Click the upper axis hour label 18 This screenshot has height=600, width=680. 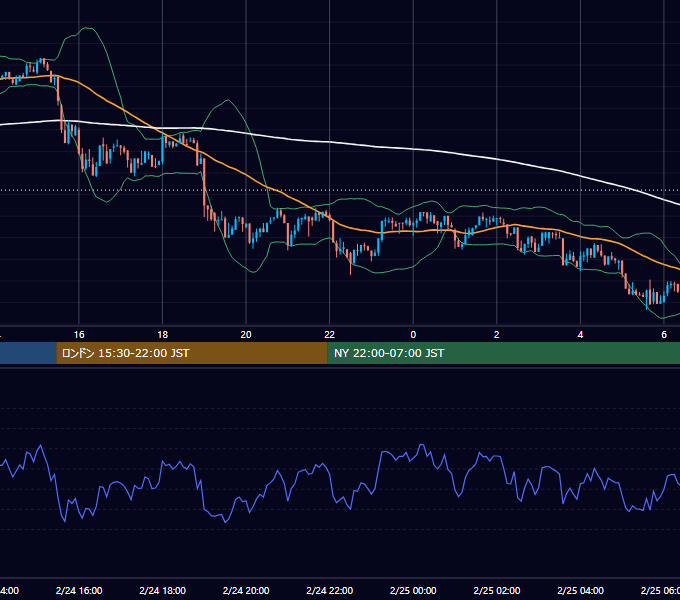click(x=163, y=335)
